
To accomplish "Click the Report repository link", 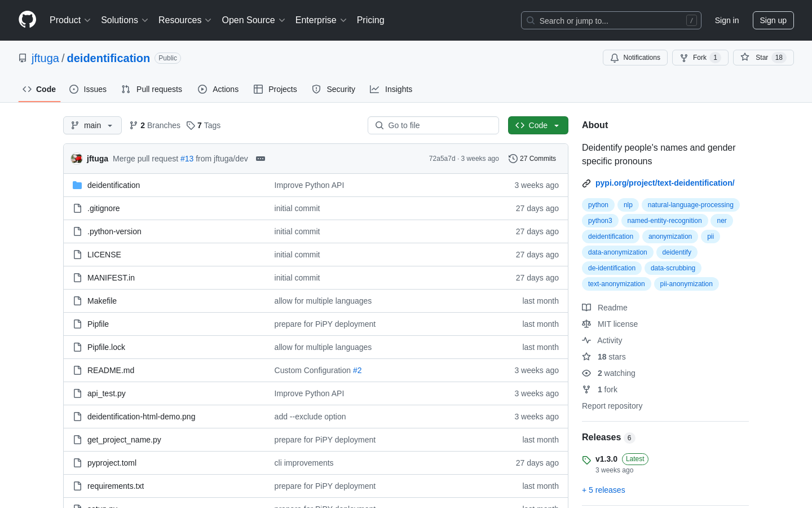I will coord(612,406).
